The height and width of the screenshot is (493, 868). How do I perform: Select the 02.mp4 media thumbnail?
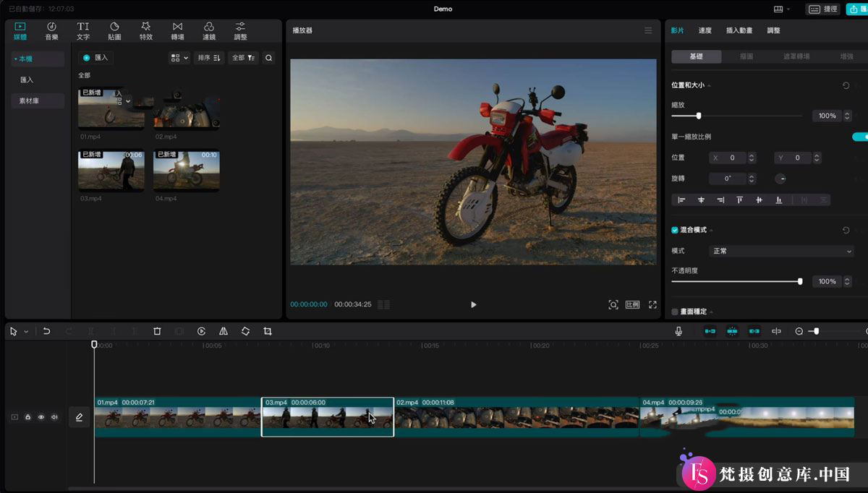187,108
